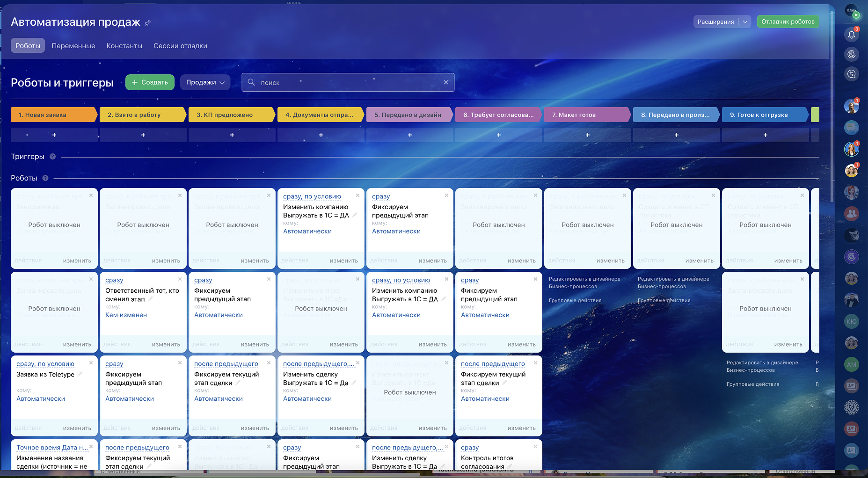868x478 pixels.
Task: Open Редактировать в дизайнере under stage 8. Передано в произ...
Action: point(673,282)
